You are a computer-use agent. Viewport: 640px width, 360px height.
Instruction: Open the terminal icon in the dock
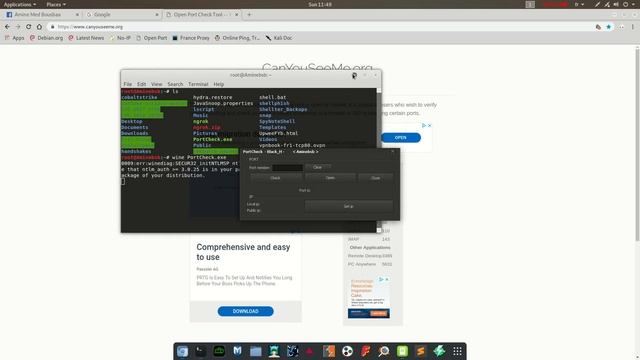pos(200,351)
